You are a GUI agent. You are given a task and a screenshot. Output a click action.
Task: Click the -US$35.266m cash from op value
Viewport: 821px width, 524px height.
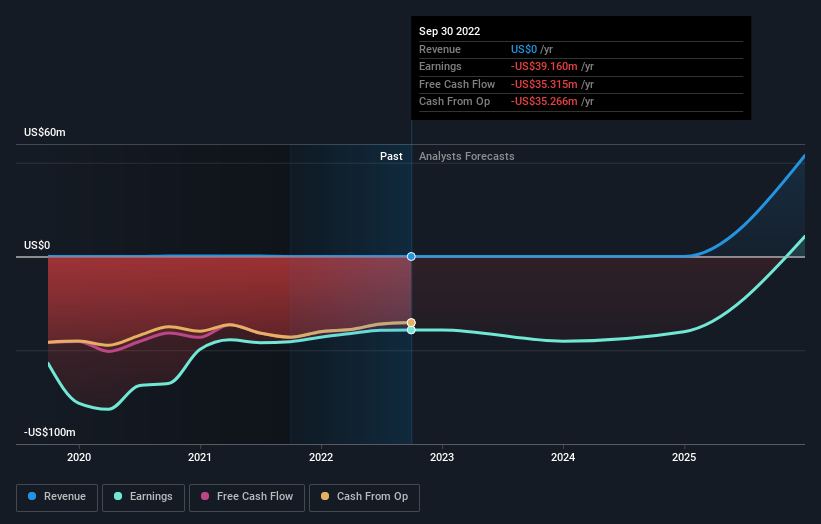click(x=544, y=102)
